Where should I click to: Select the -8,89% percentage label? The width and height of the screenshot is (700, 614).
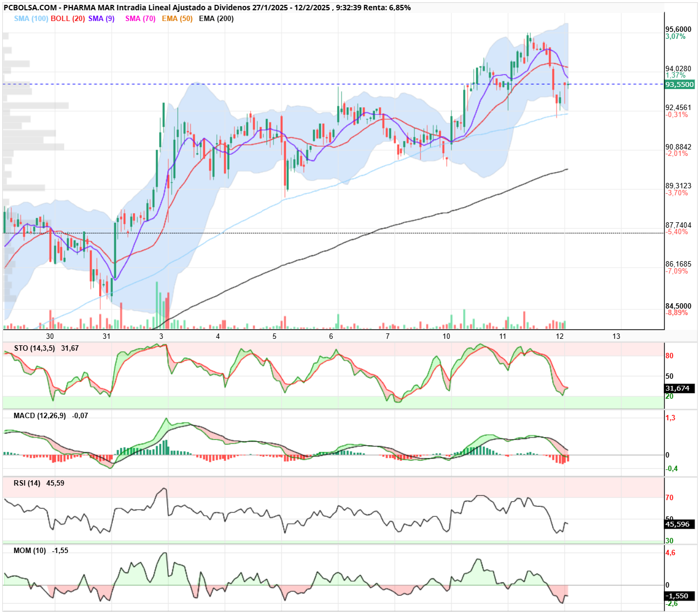677,313
